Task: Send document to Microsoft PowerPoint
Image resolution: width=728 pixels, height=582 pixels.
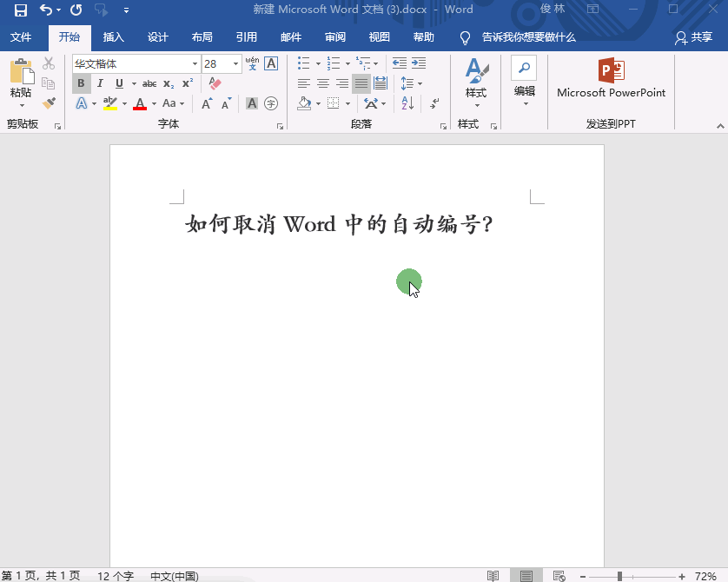Action: pyautogui.click(x=611, y=80)
